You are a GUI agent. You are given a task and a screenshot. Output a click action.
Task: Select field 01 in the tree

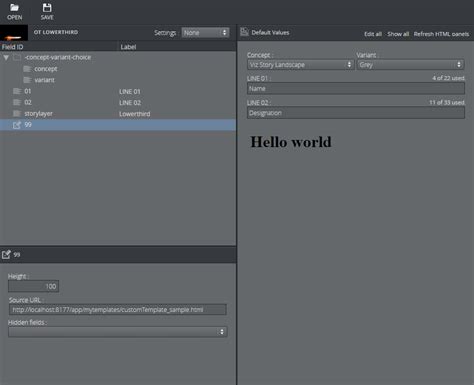118,91
